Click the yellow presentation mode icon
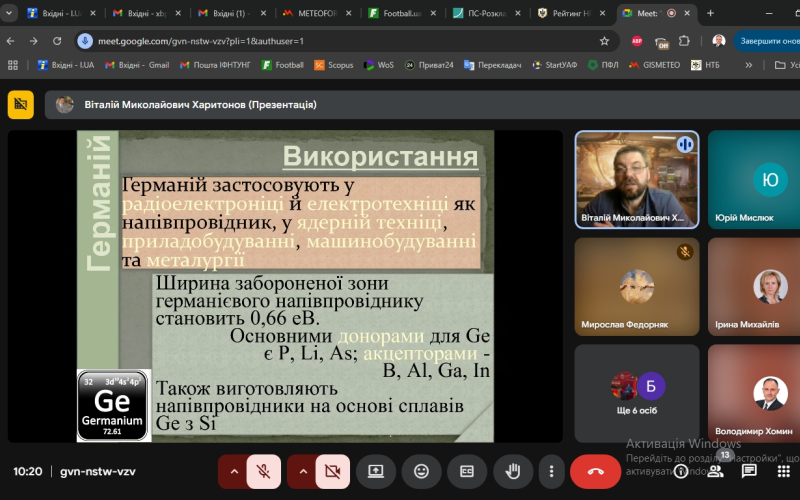The width and height of the screenshot is (800, 500). click(x=21, y=105)
